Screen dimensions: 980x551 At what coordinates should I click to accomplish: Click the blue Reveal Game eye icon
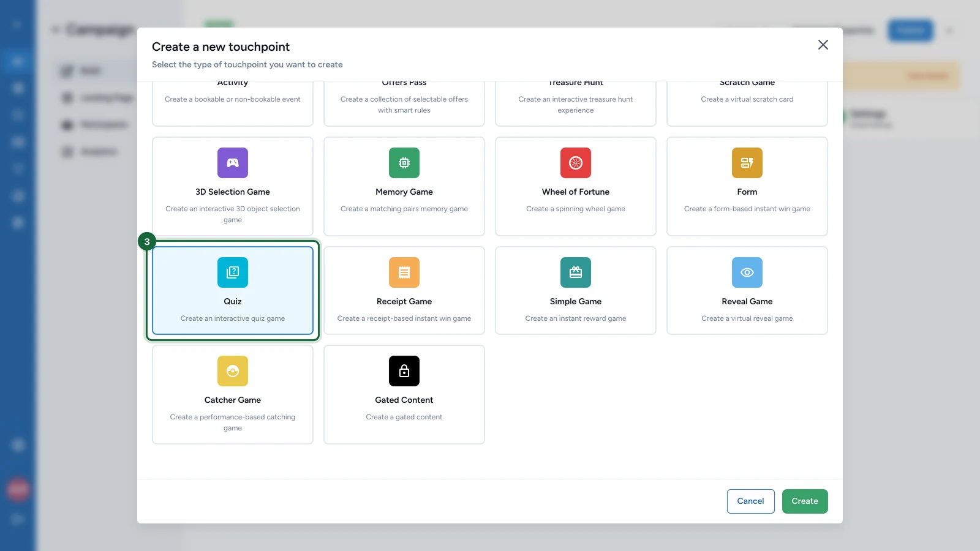pyautogui.click(x=747, y=272)
